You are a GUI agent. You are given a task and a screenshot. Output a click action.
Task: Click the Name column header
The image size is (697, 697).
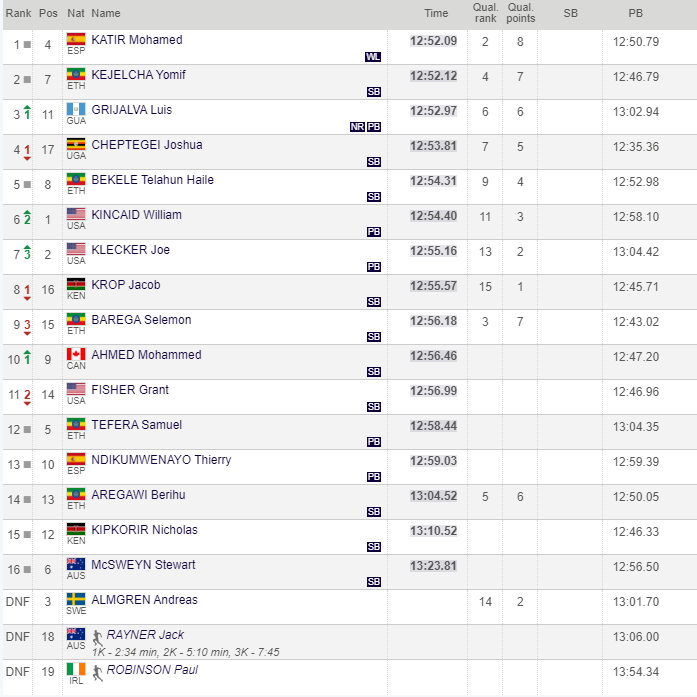[x=106, y=13]
